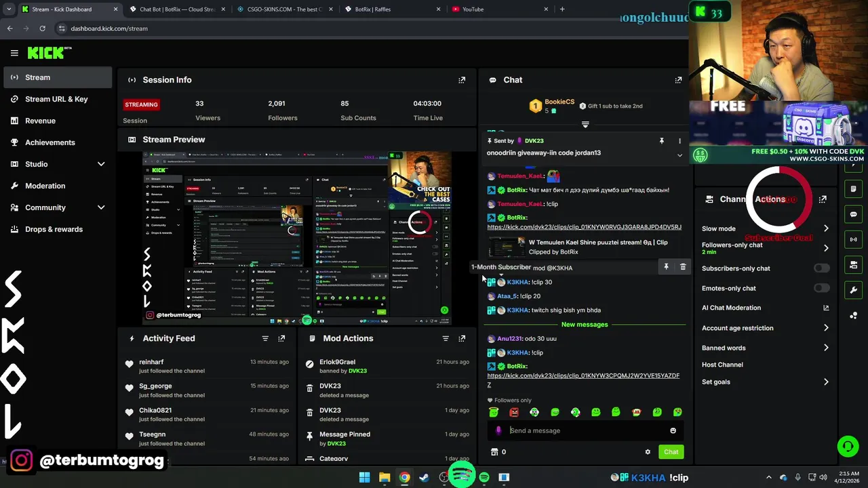
Task: Insert the red angry face emote
Action: point(514,412)
